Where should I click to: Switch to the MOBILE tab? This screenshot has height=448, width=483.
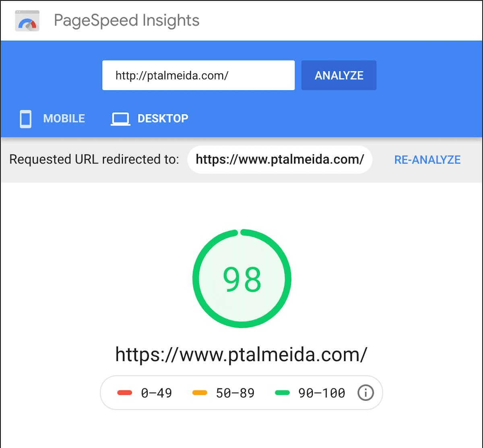(64, 118)
